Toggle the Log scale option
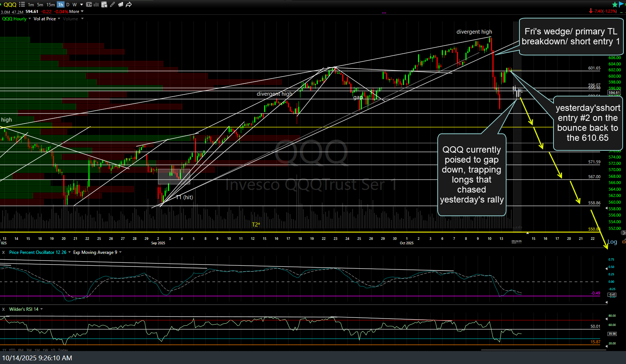Screen dimensions: 626x364 point(612,242)
